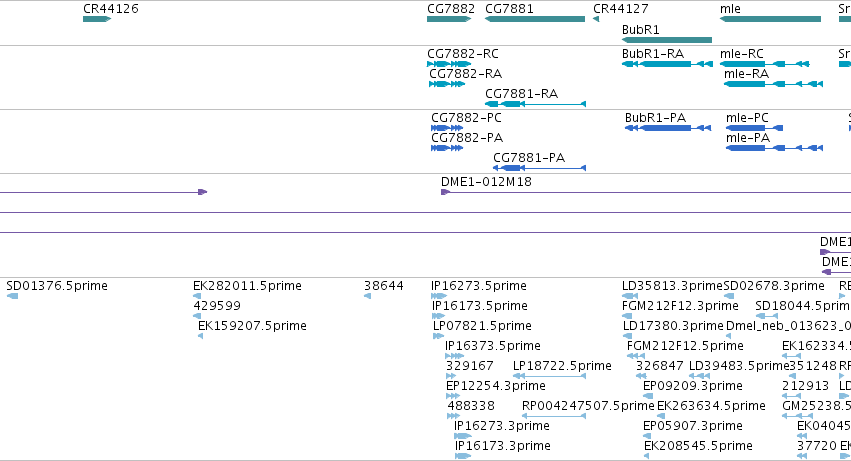
Task: Select the mle-PC protein feature glyph
Action: (754, 128)
